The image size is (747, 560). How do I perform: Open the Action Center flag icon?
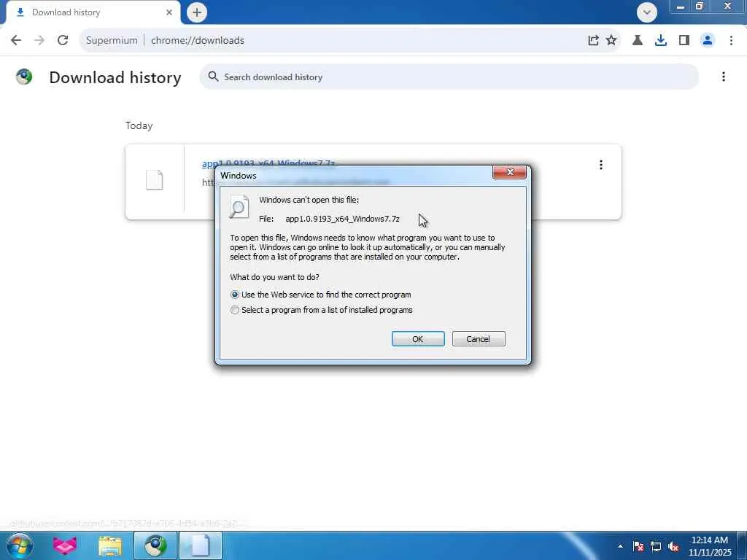(x=638, y=546)
